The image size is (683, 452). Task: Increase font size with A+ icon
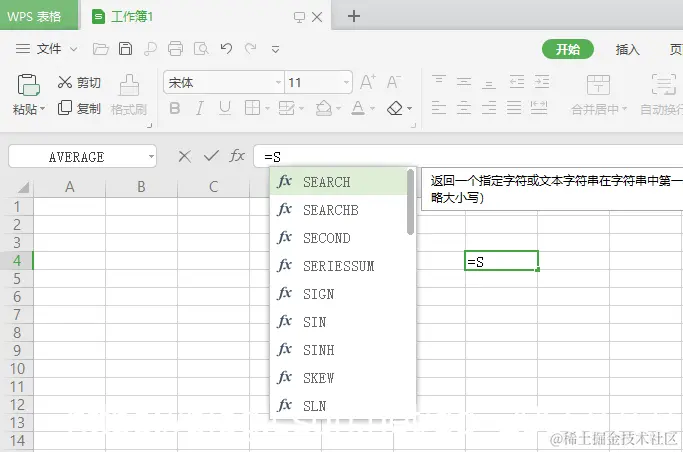(x=368, y=82)
